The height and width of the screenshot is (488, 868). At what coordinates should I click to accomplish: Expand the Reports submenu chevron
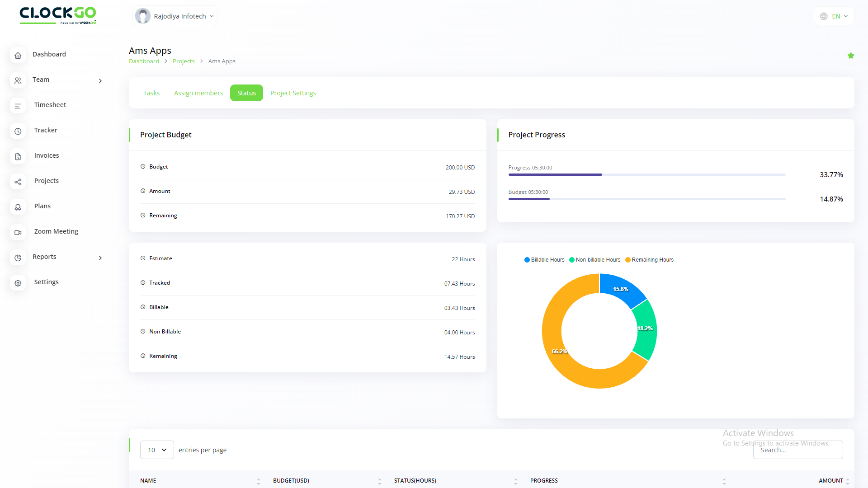pos(100,258)
